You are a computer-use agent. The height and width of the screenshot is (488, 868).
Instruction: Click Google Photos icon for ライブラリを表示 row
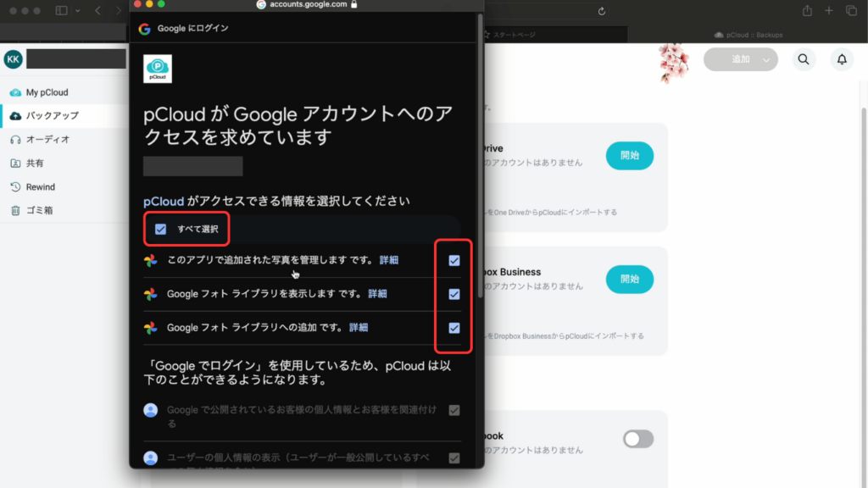[151, 294]
